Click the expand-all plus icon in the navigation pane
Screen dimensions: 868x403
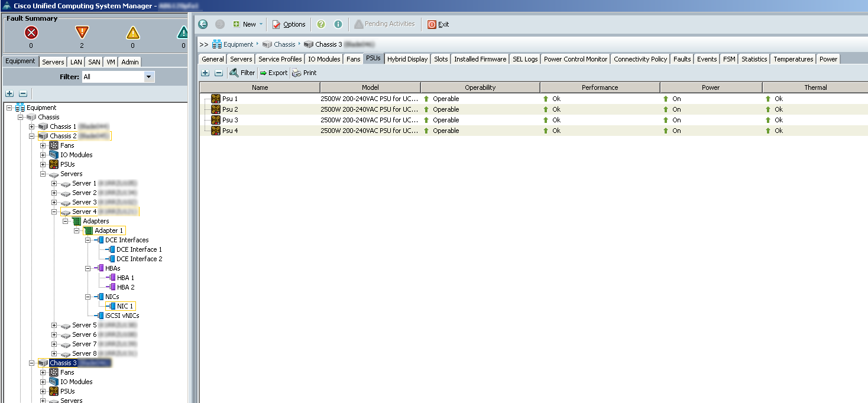[9, 93]
